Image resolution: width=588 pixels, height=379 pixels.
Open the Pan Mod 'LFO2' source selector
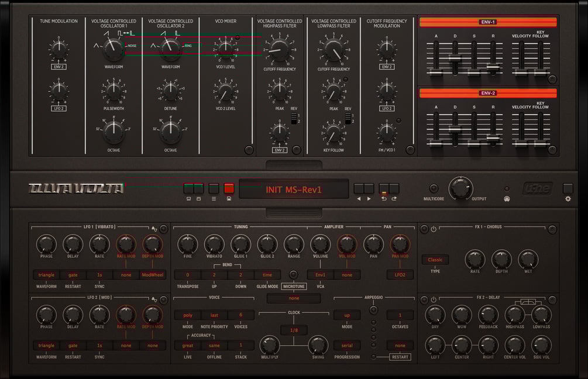coord(400,275)
